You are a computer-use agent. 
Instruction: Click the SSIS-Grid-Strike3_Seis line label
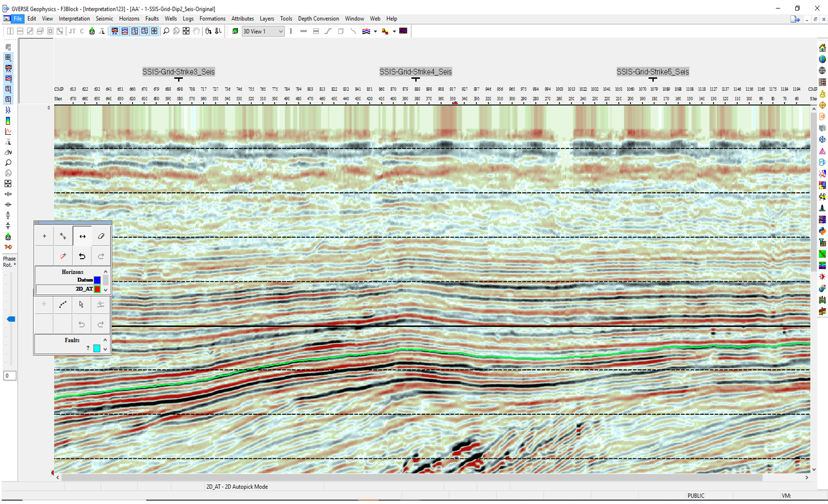point(178,72)
